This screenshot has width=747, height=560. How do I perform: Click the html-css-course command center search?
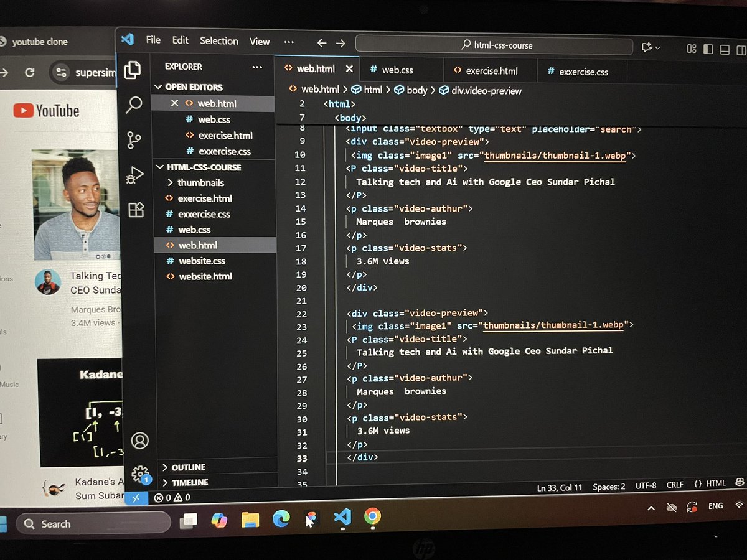click(495, 45)
